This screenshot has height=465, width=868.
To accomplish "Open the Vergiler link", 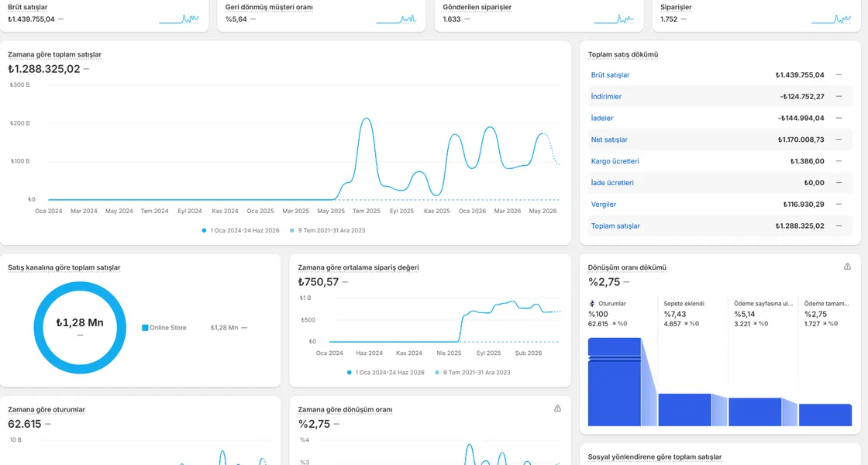I will [x=604, y=205].
